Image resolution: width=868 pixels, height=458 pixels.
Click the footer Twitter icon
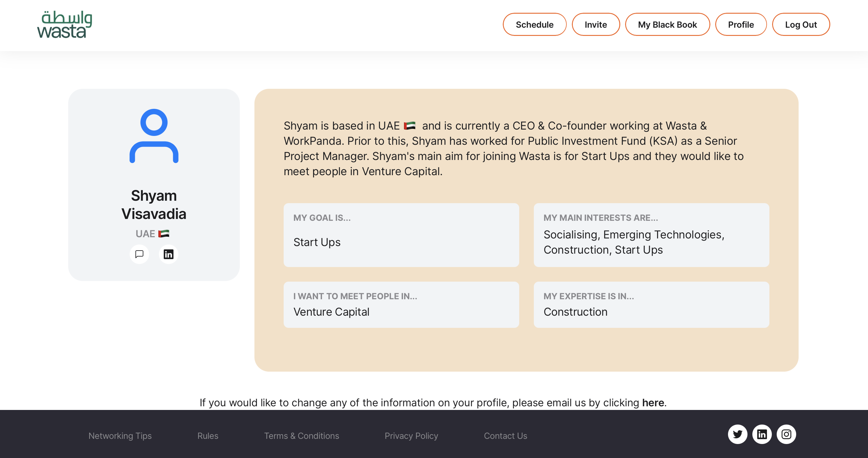pyautogui.click(x=737, y=434)
